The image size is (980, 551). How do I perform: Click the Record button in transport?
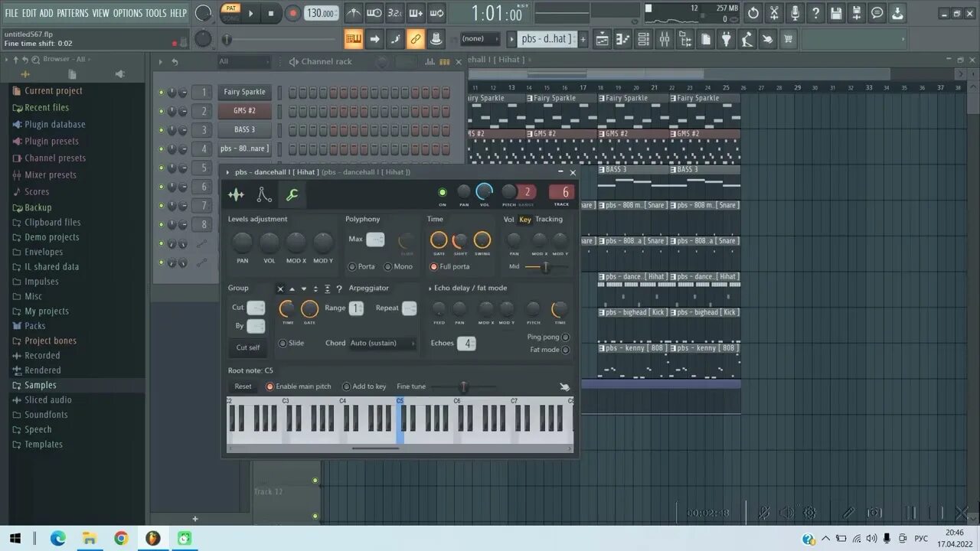coord(292,13)
